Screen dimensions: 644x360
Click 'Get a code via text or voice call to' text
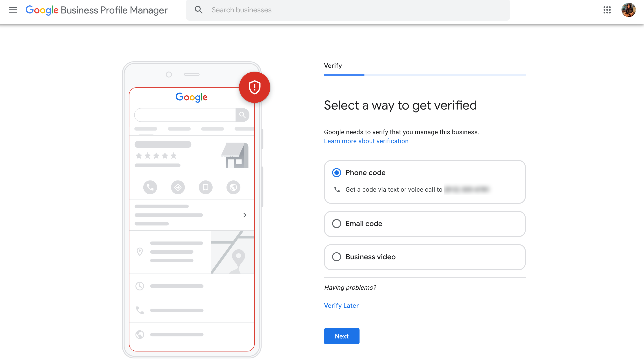[x=394, y=189]
